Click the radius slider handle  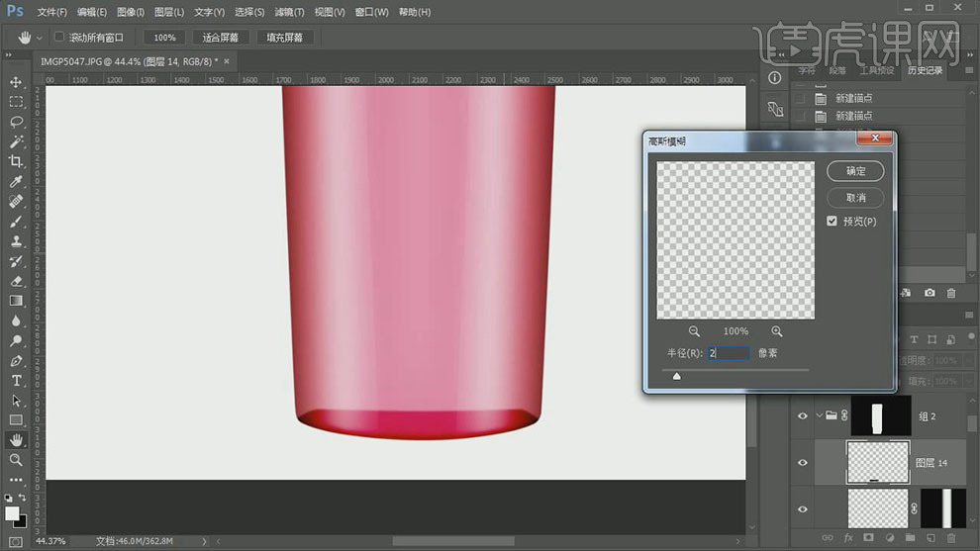677,376
